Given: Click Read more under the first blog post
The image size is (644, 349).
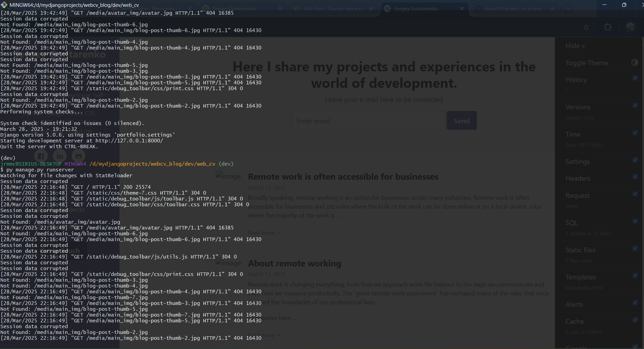Looking at the screenshot, I should point(264,233).
